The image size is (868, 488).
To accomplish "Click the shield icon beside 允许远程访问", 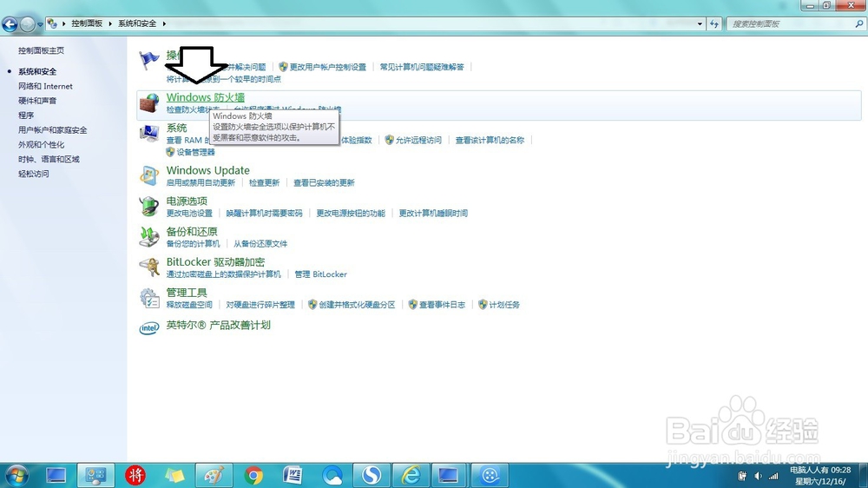I will 389,140.
